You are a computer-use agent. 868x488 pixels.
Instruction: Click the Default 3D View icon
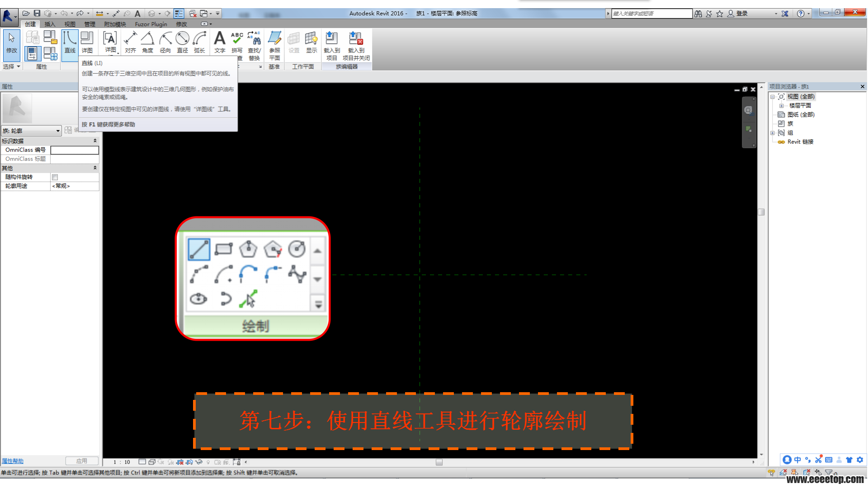click(x=152, y=14)
